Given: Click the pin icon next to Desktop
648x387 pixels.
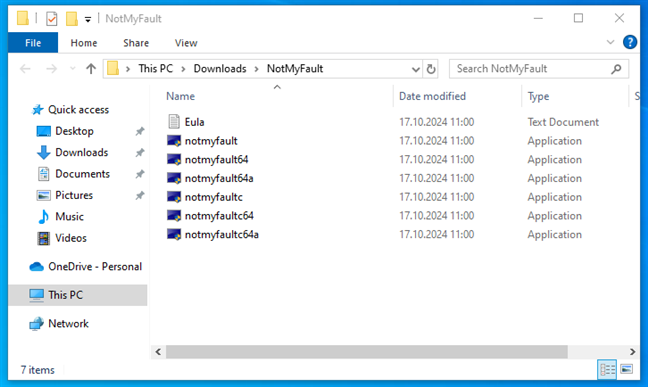Looking at the screenshot, I should click(140, 131).
